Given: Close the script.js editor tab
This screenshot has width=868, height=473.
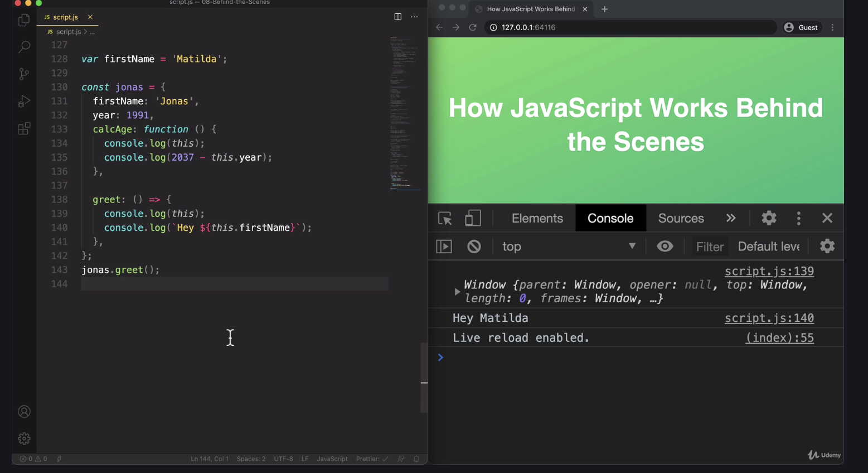Looking at the screenshot, I should coord(90,17).
